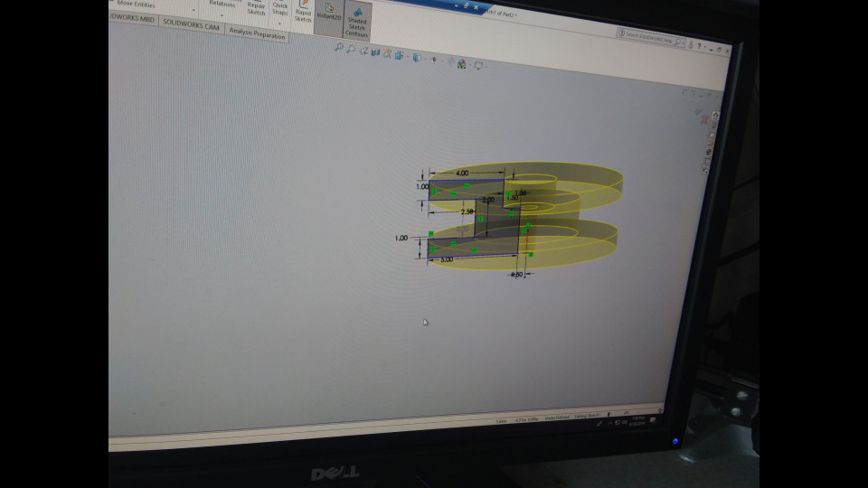Click the Section View icon in view toolbar
868x488 pixels.
pos(375,52)
